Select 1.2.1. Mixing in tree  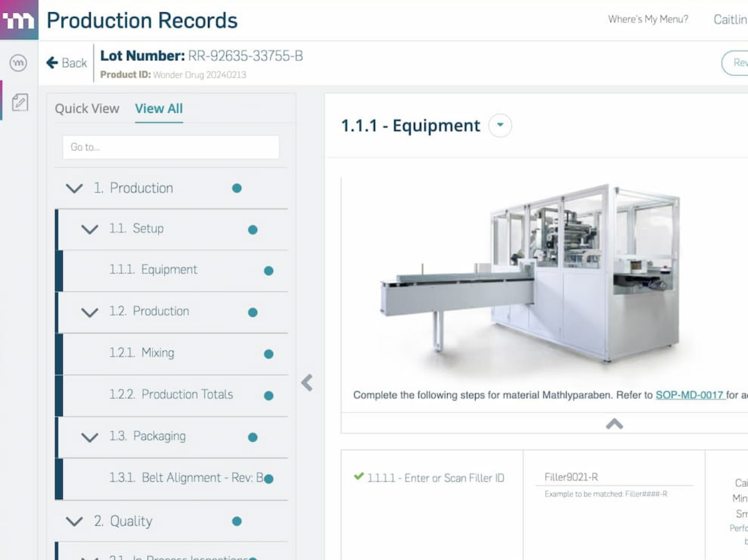[173, 354]
